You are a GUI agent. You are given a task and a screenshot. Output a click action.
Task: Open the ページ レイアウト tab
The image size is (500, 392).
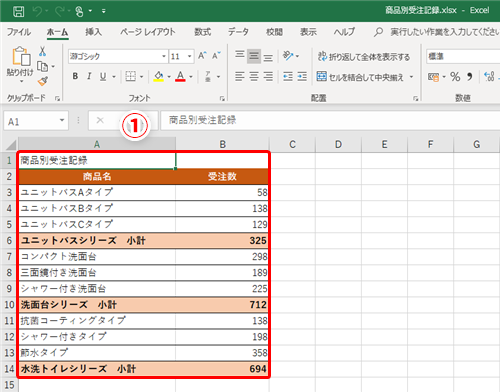point(148,32)
